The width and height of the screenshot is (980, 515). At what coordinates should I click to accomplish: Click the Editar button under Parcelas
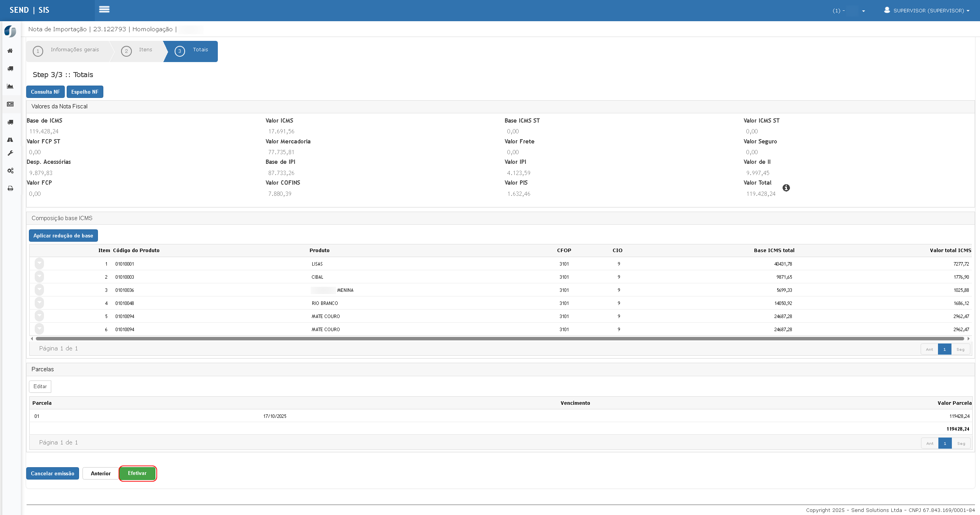click(x=40, y=387)
